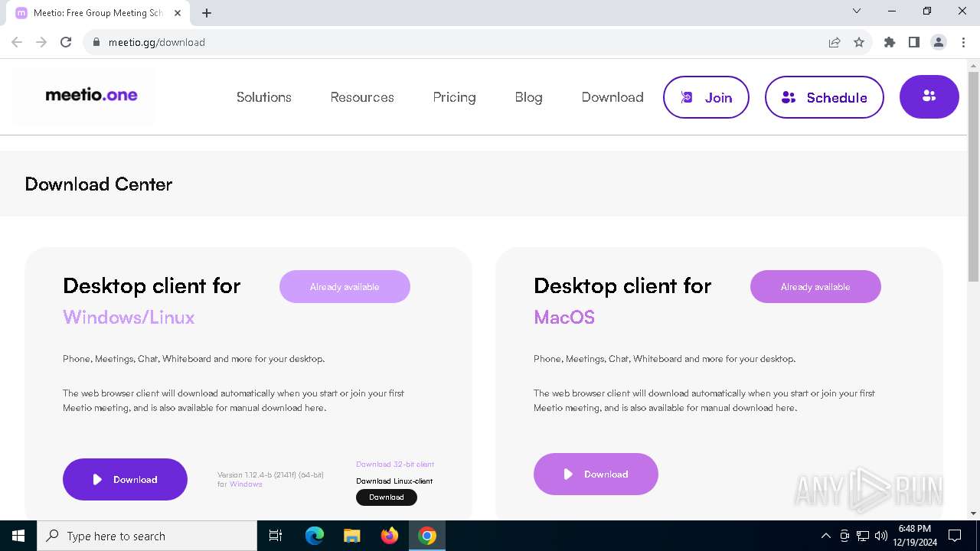Click the Chrome taskbar icon
Screen dimensions: 980x551
click(427, 536)
